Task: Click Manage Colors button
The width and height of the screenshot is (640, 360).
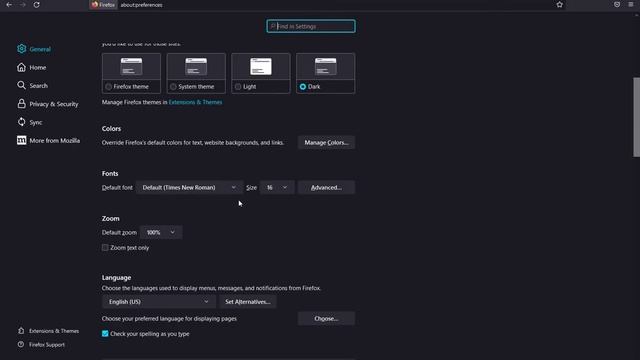Action: [326, 142]
